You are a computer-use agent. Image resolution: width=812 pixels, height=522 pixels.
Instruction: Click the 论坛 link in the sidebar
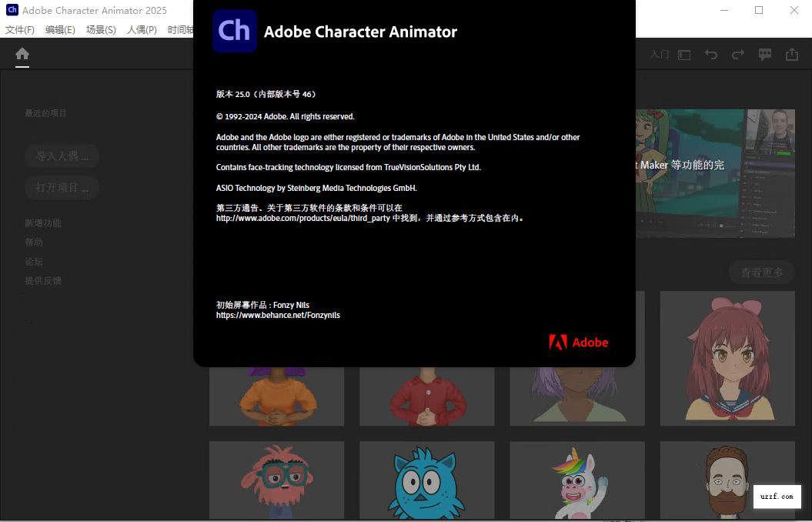(33, 261)
